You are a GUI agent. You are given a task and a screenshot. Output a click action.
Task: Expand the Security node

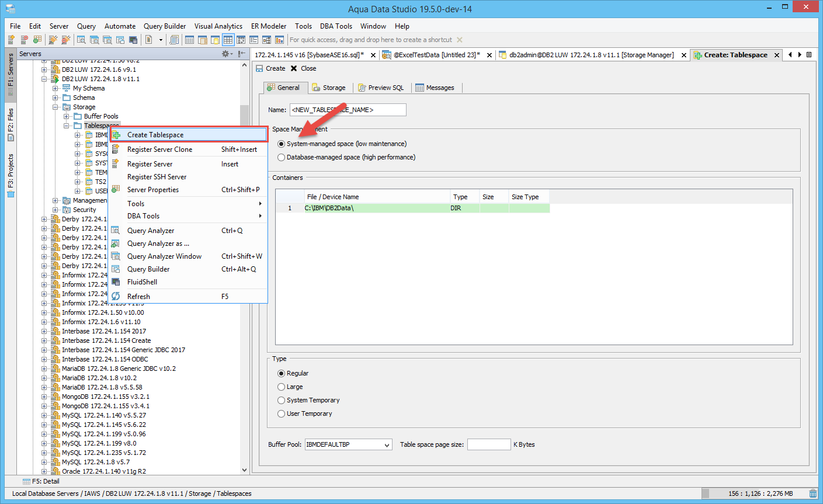55,210
